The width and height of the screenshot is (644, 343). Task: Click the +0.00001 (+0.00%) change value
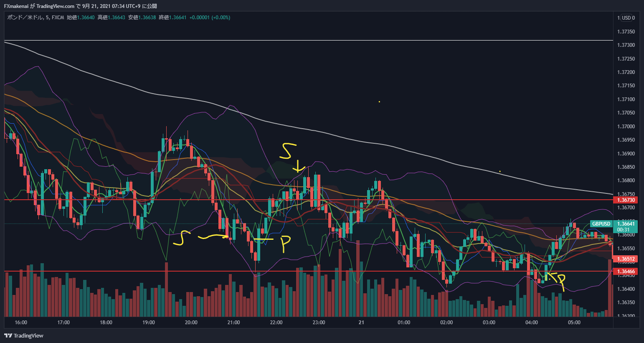210,18
